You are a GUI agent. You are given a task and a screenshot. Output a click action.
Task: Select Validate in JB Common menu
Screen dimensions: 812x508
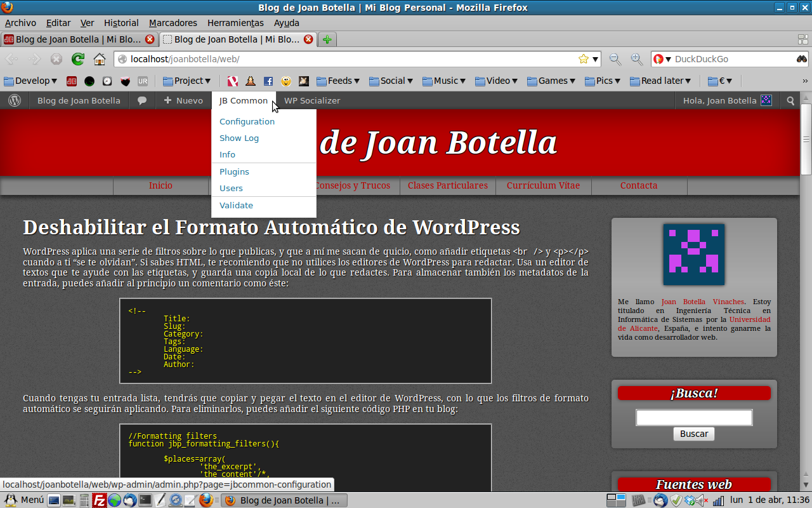(264, 205)
